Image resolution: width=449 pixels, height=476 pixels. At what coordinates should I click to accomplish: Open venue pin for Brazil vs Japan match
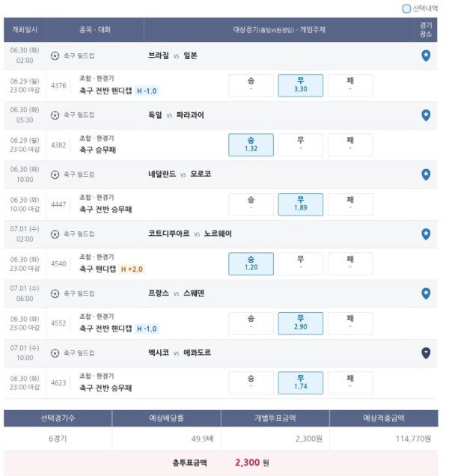coord(426,56)
